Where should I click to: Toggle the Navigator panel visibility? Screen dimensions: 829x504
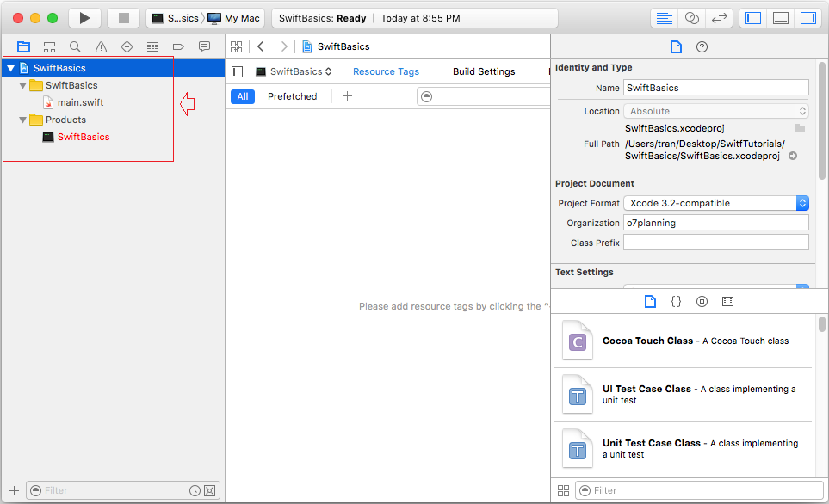point(753,18)
